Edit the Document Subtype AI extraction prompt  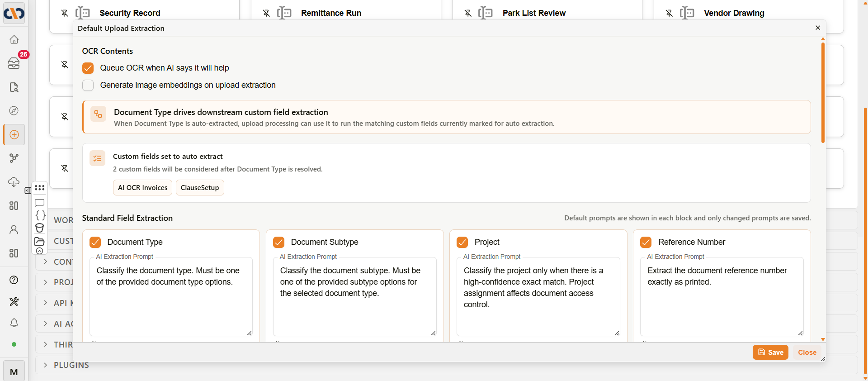click(355, 296)
